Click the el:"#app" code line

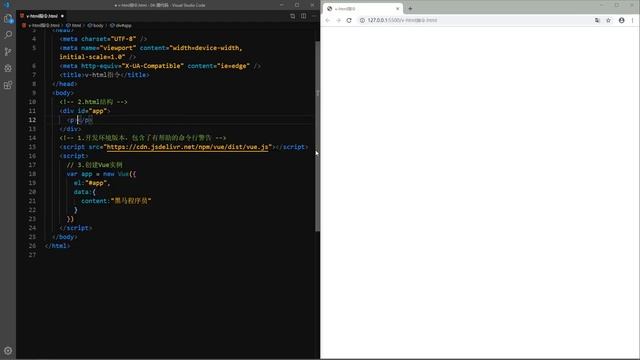92,183
